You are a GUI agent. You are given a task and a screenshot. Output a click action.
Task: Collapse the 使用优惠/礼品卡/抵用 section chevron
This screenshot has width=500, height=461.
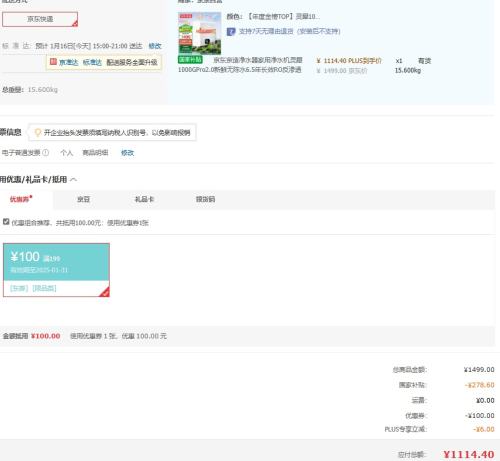[74, 180]
